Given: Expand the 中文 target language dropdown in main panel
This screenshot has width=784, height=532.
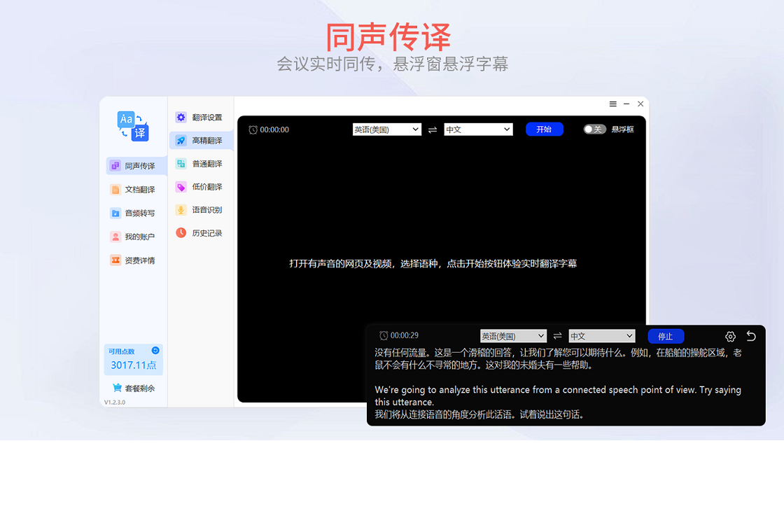Looking at the screenshot, I should [x=478, y=129].
